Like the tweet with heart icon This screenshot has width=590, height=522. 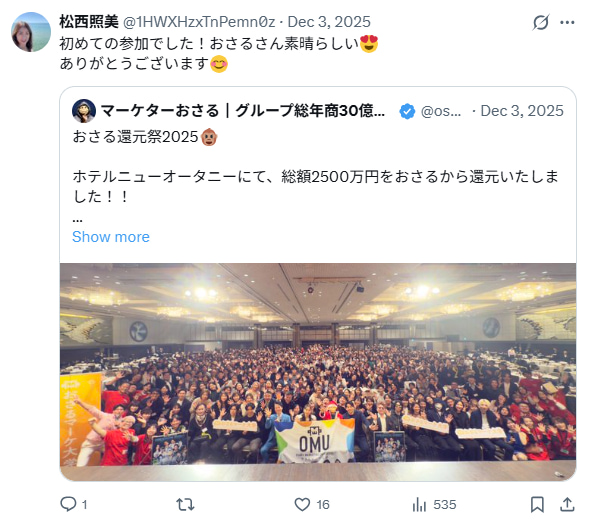[302, 504]
